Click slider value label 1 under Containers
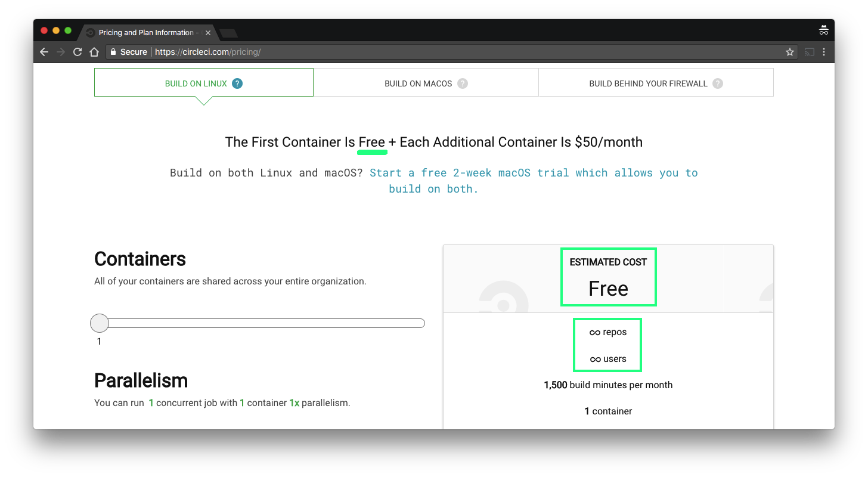Screen dimensions: 868x477 (x=99, y=342)
